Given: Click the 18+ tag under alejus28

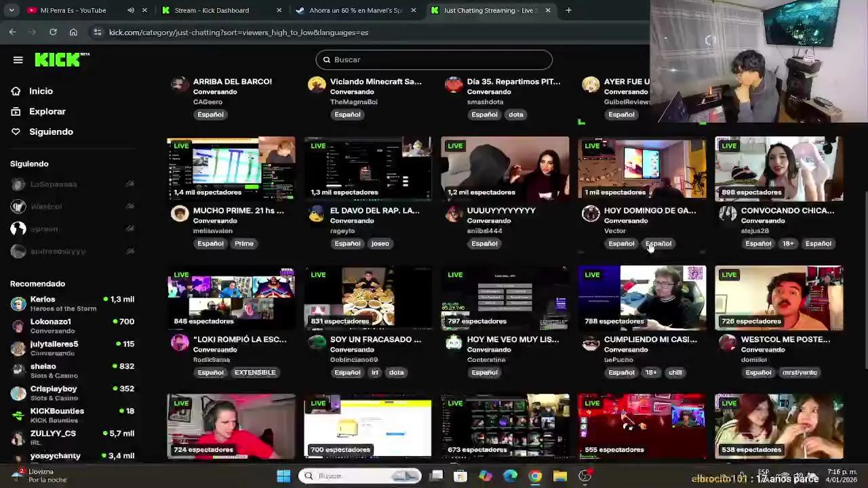Looking at the screenshot, I should [x=788, y=243].
